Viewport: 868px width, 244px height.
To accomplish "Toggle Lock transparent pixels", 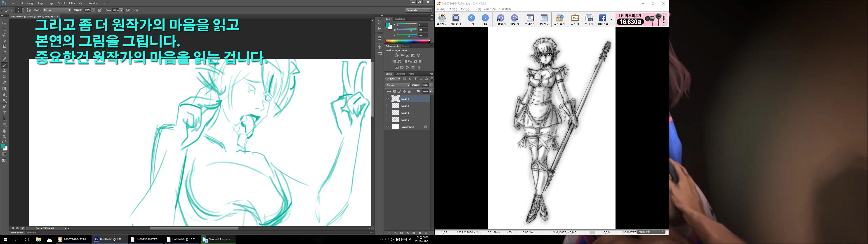I will (394, 92).
